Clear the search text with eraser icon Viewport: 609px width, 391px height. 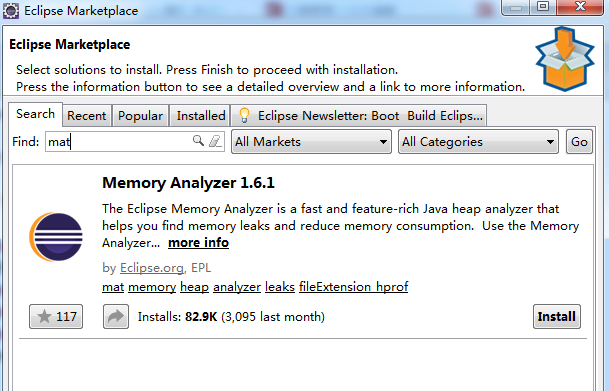[215, 141]
